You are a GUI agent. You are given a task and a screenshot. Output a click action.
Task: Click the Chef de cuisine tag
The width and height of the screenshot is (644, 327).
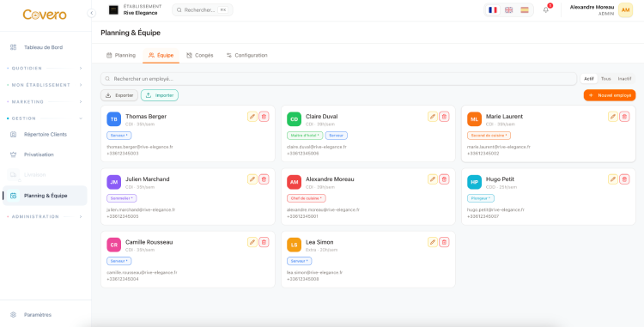tap(306, 198)
